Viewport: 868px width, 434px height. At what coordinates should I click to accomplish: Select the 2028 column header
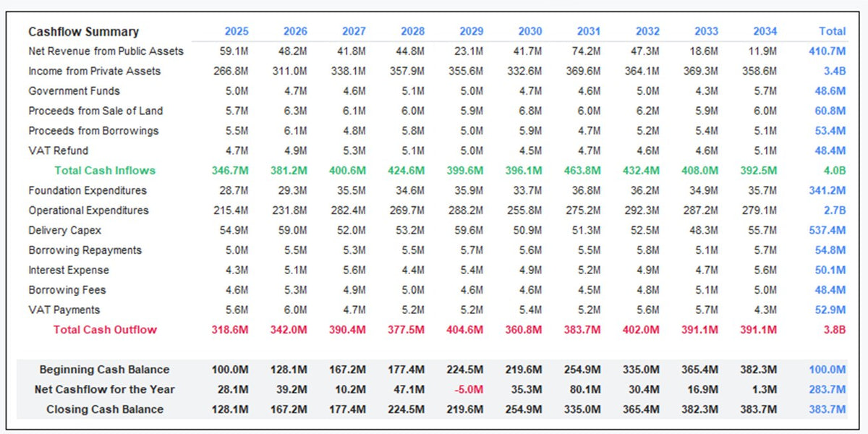pos(412,31)
